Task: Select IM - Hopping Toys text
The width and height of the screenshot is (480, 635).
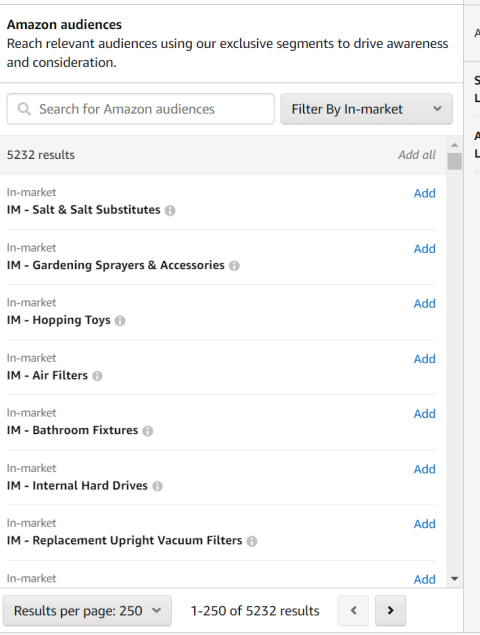Action: 58,320
